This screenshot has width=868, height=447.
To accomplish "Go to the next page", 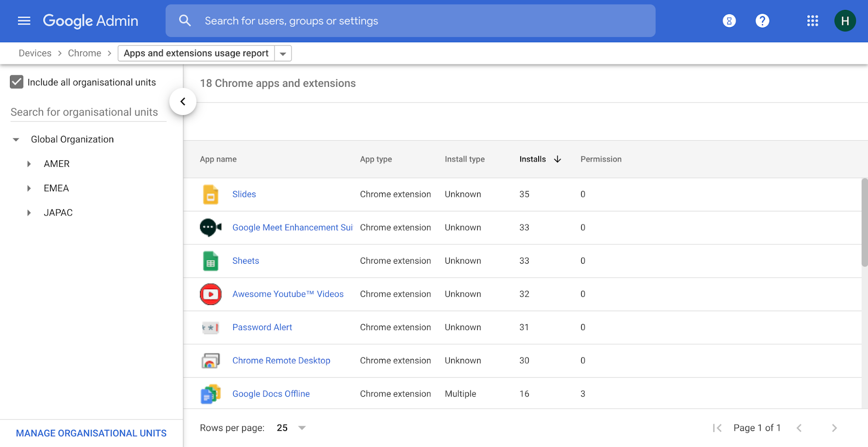I will (x=834, y=428).
